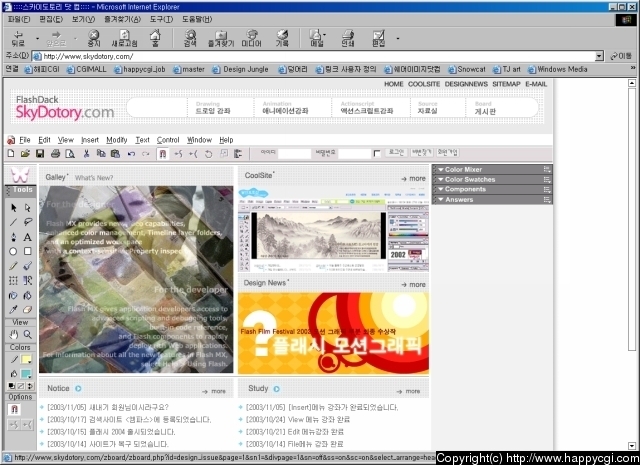The width and height of the screenshot is (640, 465).
Task: Click the Print icon in site toolbar
Action: [x=56, y=154]
